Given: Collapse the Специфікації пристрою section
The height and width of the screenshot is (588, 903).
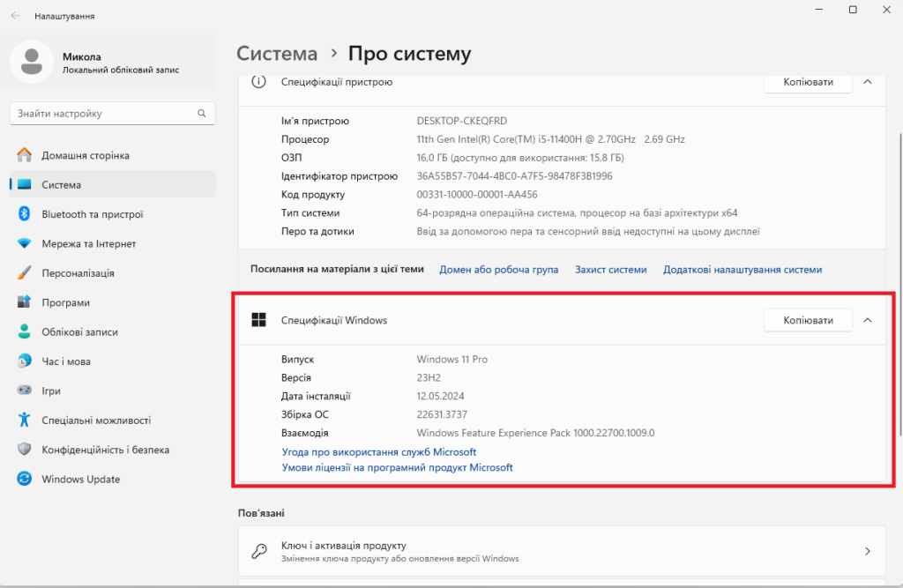Looking at the screenshot, I should point(867,82).
